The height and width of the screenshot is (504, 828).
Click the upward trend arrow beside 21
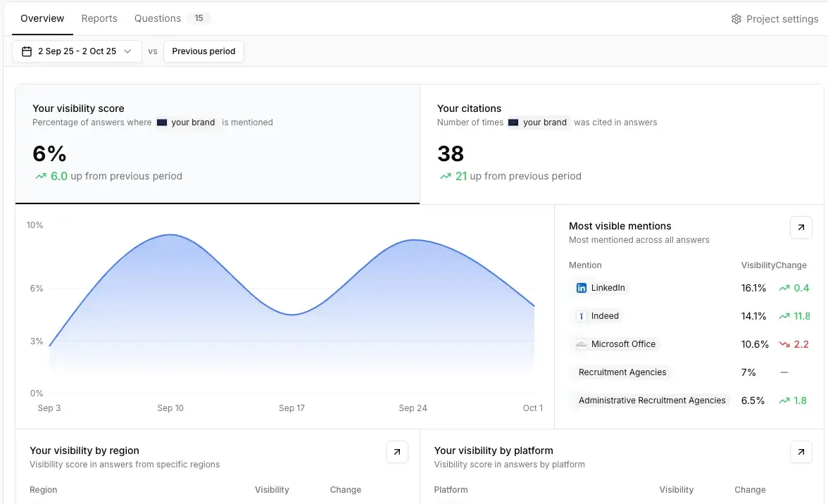click(446, 176)
